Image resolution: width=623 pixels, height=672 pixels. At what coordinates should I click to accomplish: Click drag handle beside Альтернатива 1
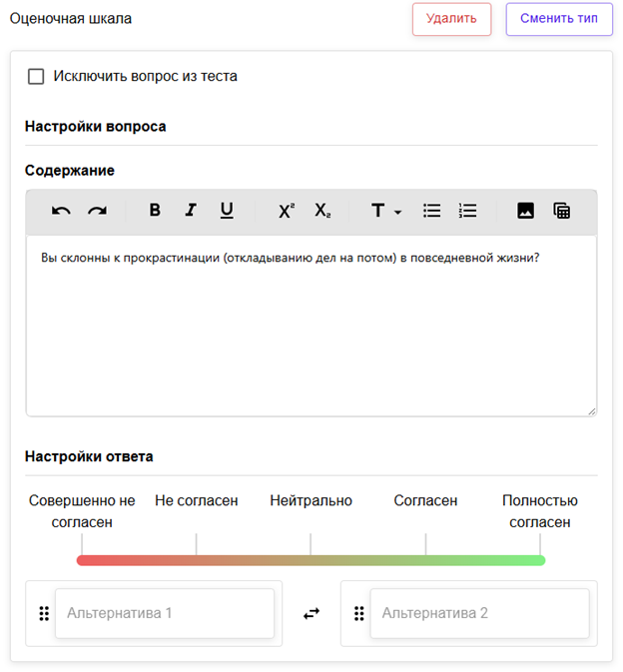[44, 613]
